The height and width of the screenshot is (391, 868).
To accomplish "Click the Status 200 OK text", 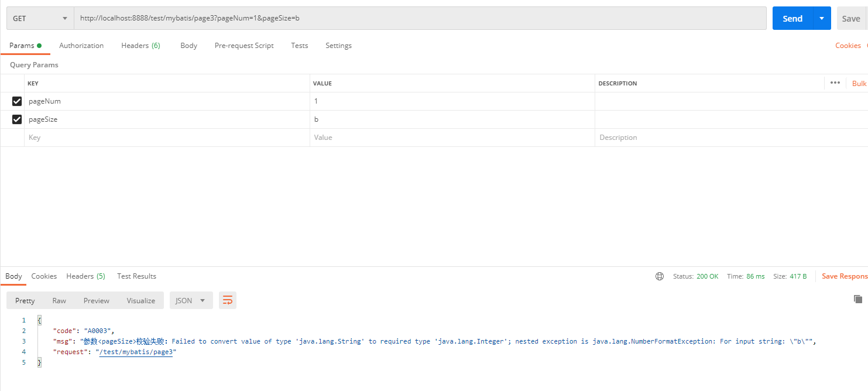I will coord(695,276).
